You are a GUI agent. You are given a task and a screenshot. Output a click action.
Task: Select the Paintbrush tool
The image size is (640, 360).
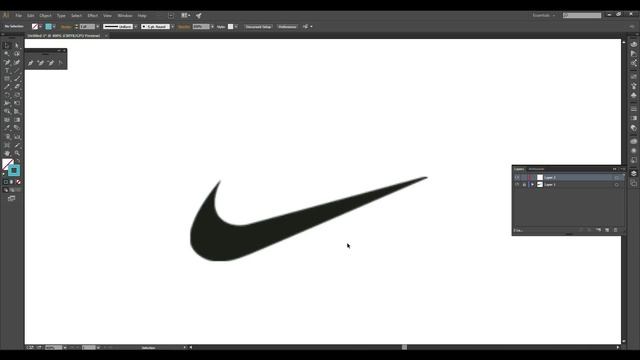coord(17,78)
